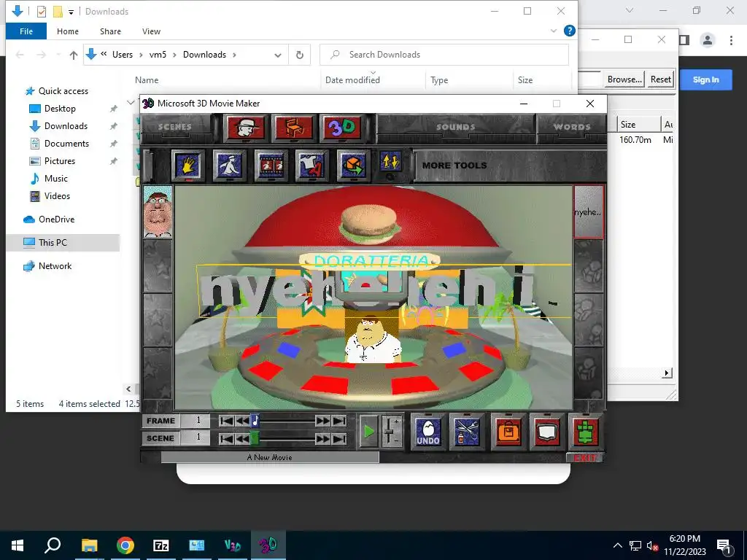Open the Words tab in Movie Maker
747x560 pixels.
click(x=572, y=127)
